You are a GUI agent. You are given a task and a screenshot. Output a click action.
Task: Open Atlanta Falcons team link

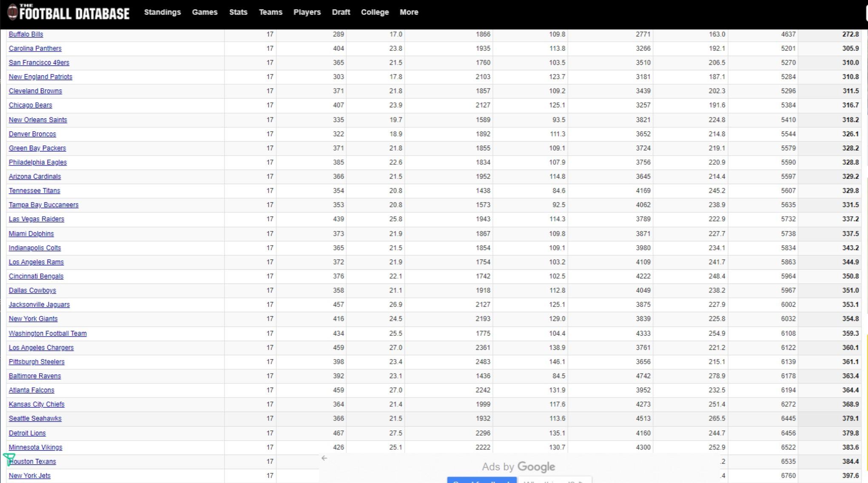pyautogui.click(x=31, y=390)
